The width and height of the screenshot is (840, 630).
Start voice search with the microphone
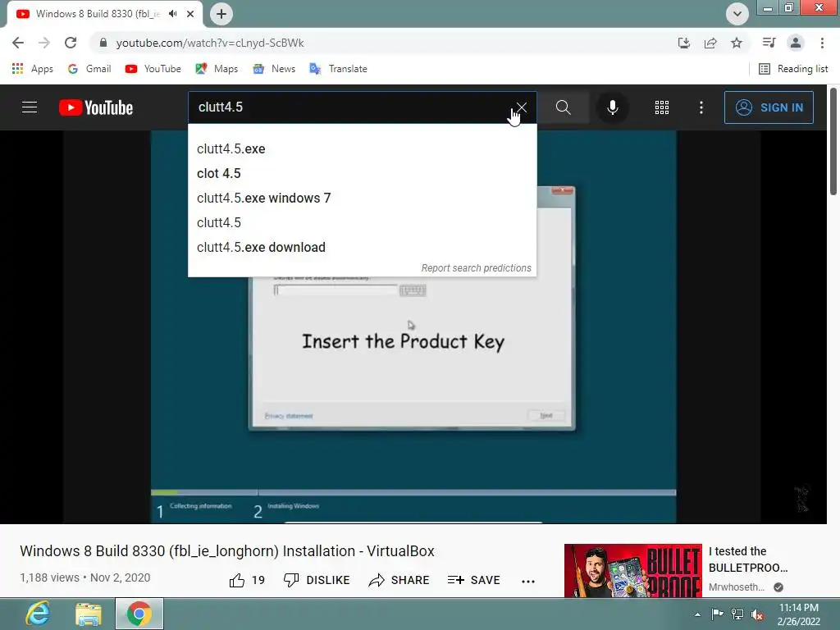pos(612,107)
